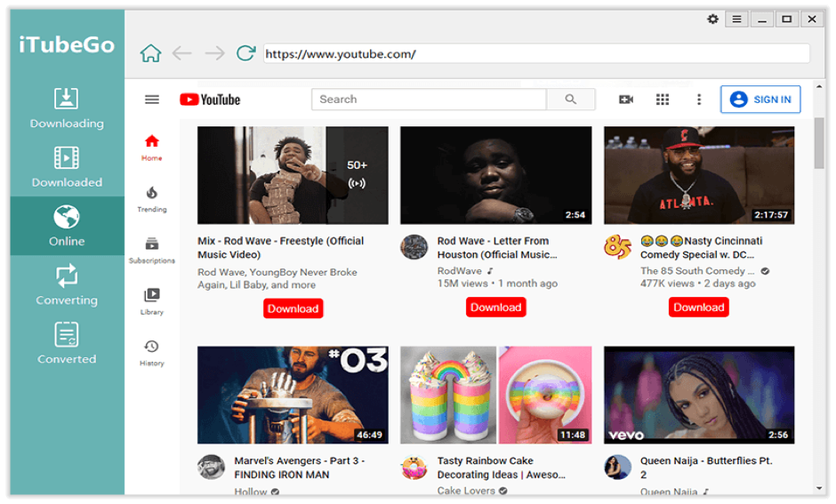Open the Downloaded videos section
Image resolution: width=836 pixels, height=504 pixels.
67,167
